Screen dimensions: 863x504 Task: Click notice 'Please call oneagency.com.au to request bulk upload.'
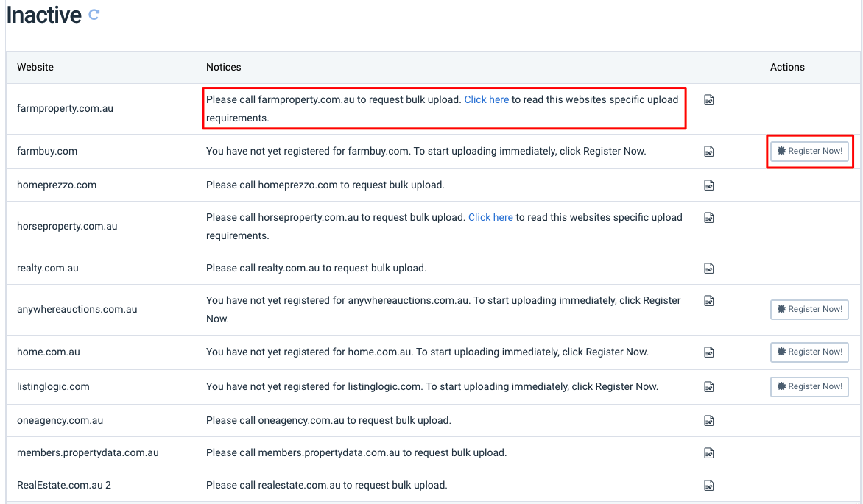(328, 420)
